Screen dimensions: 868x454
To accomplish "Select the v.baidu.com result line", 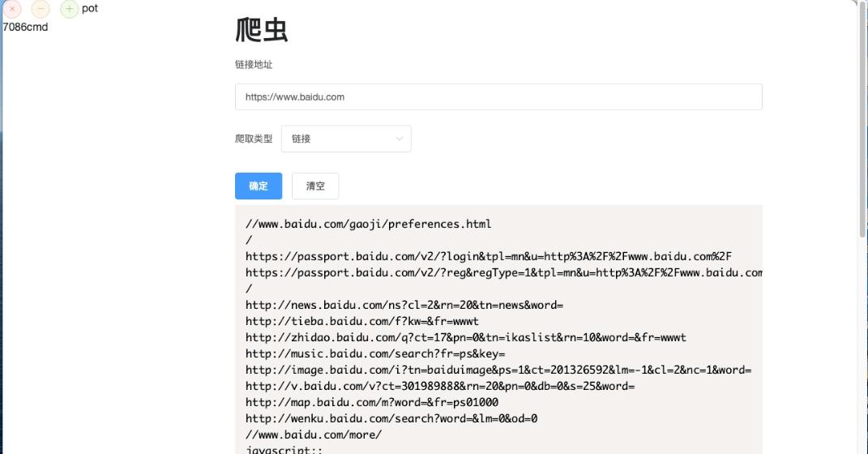I will (440, 386).
